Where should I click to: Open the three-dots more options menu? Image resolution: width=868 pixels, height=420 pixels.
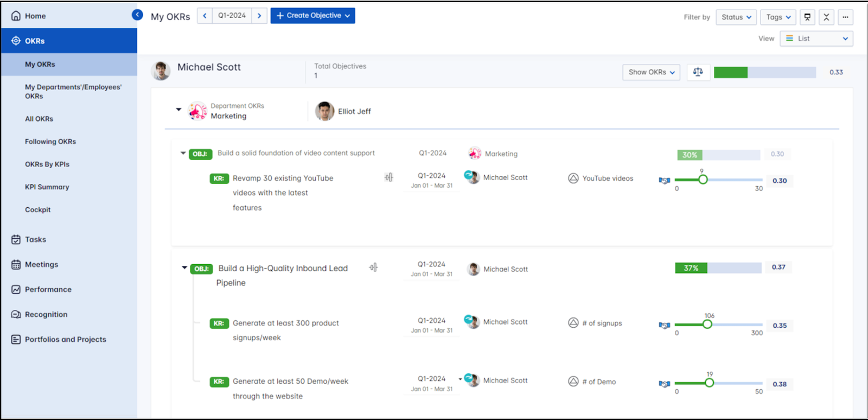(845, 17)
